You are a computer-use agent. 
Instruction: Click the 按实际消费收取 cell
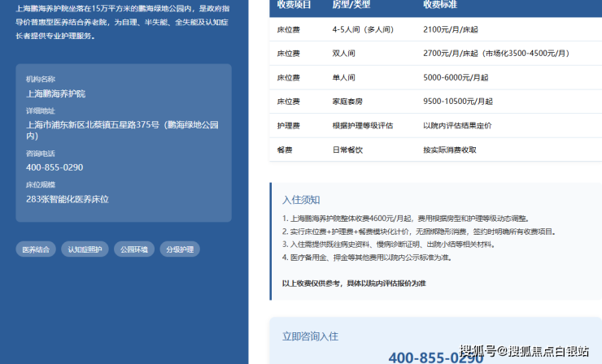(x=450, y=149)
